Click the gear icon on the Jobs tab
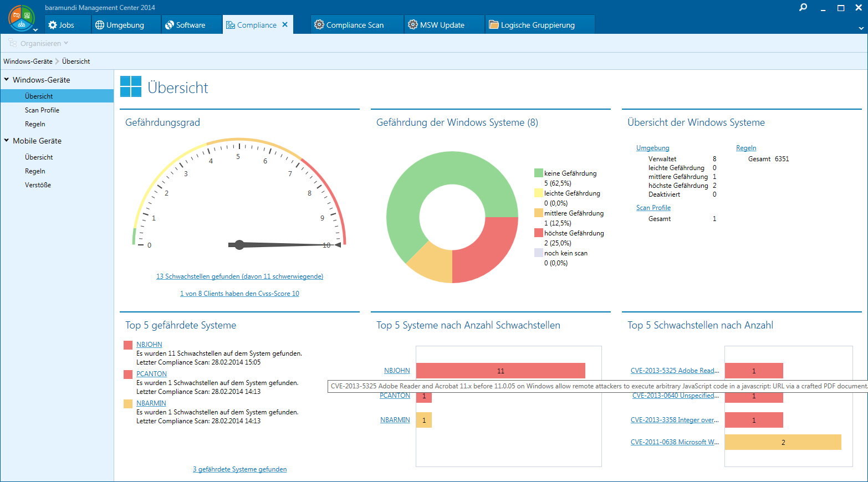Image resolution: width=868 pixels, height=482 pixels. [53, 25]
